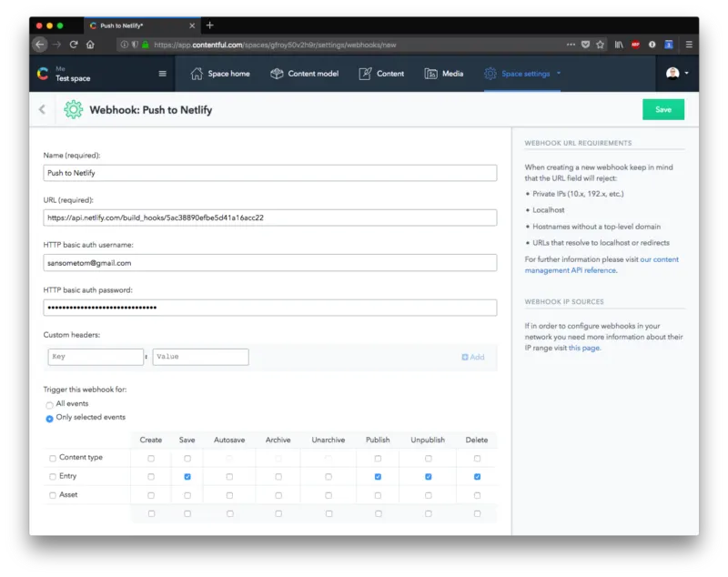Open the space switcher hamburger icon
This screenshot has width=728, height=577.
163,74
